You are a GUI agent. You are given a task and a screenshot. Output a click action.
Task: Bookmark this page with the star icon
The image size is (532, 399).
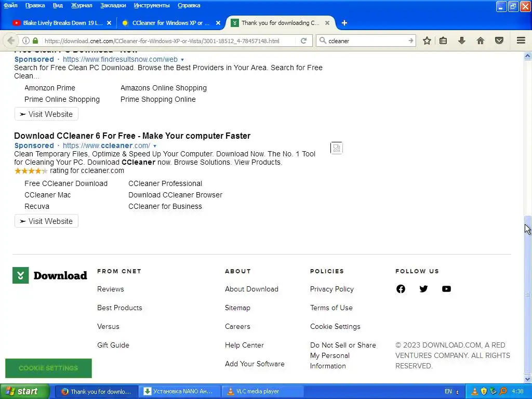tap(427, 41)
